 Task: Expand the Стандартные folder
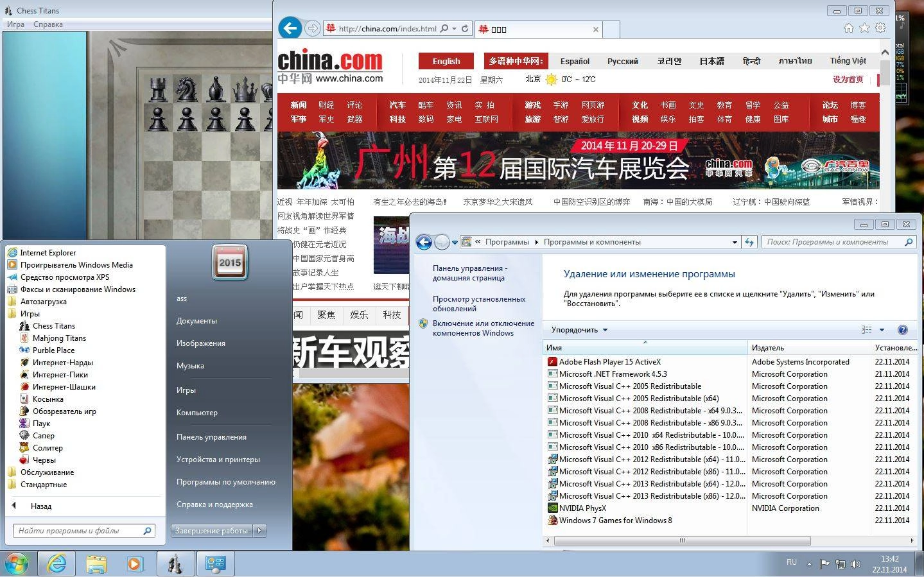point(43,485)
